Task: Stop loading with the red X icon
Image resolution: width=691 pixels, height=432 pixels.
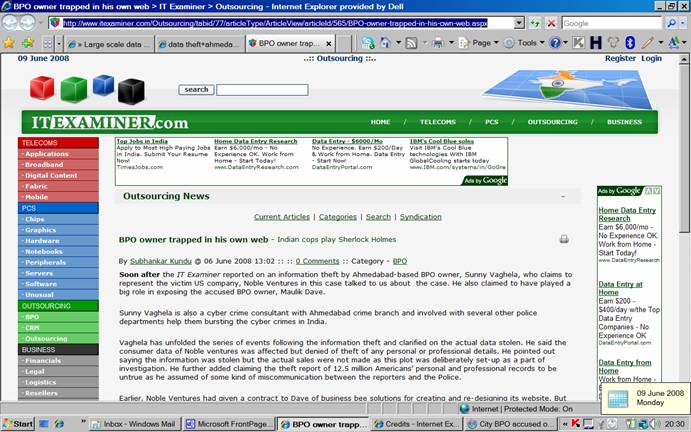Action: coord(551,23)
